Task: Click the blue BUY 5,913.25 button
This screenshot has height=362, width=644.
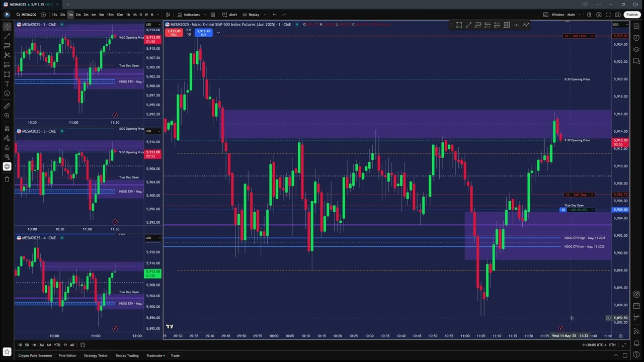Action: [x=203, y=32]
